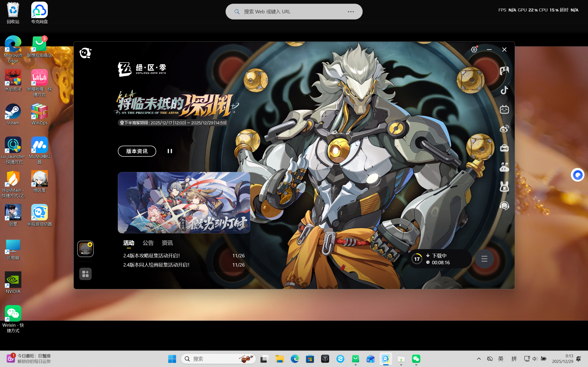This screenshot has width=588, height=367.
Task: Toggle the 英 input language indicator
Action: pos(501,359)
